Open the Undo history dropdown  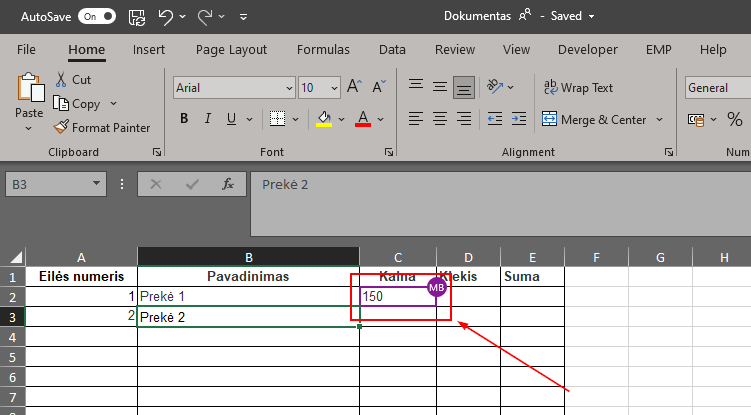[183, 17]
